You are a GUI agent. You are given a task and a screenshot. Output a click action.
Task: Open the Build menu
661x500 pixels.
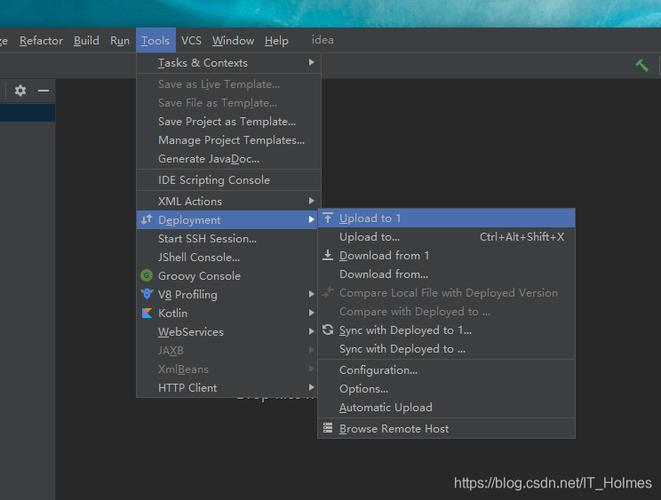pos(86,40)
